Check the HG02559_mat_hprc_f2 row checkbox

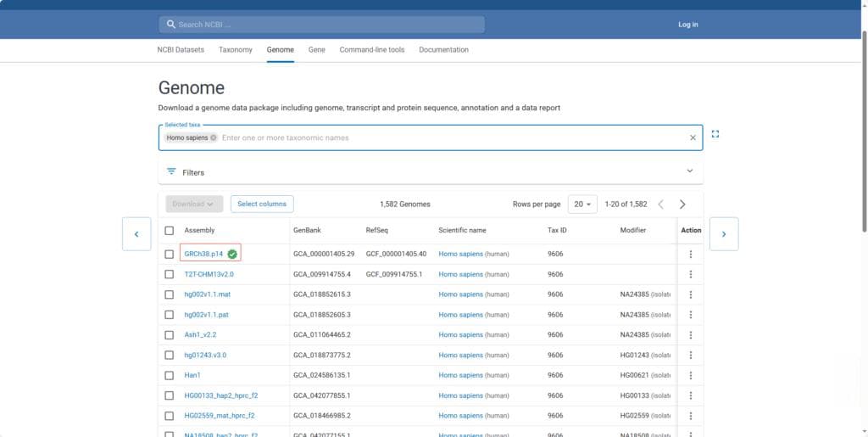point(170,416)
